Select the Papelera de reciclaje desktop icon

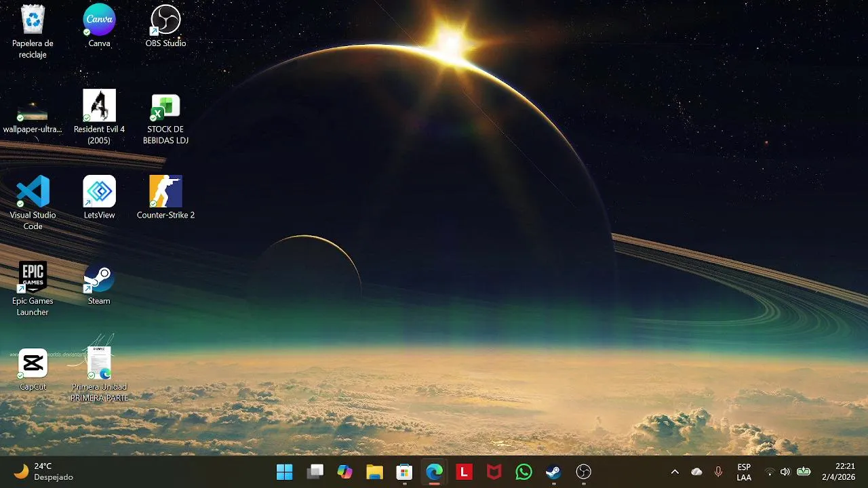point(33,31)
